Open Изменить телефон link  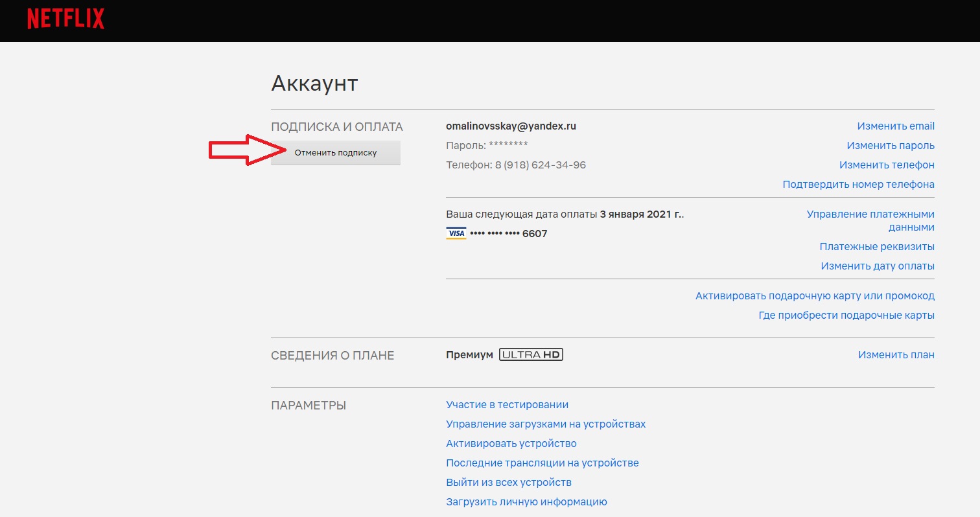coord(887,165)
